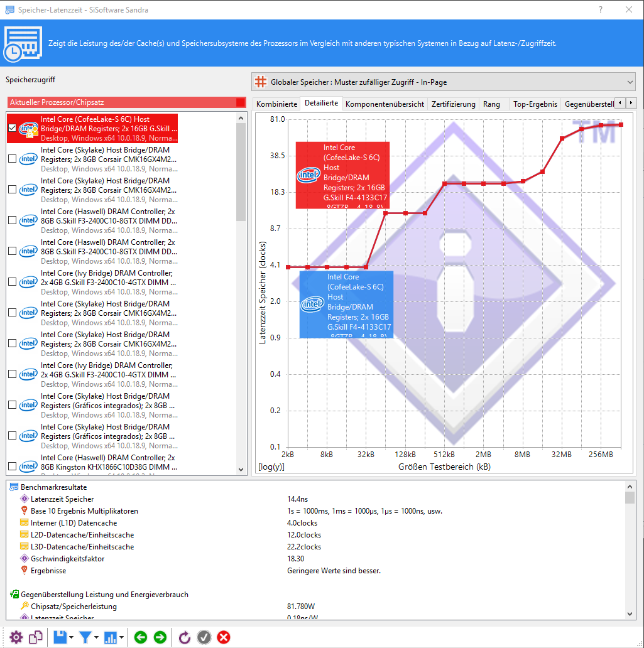
Task: Click the results panel scrollbar down arrow
Action: [x=630, y=614]
